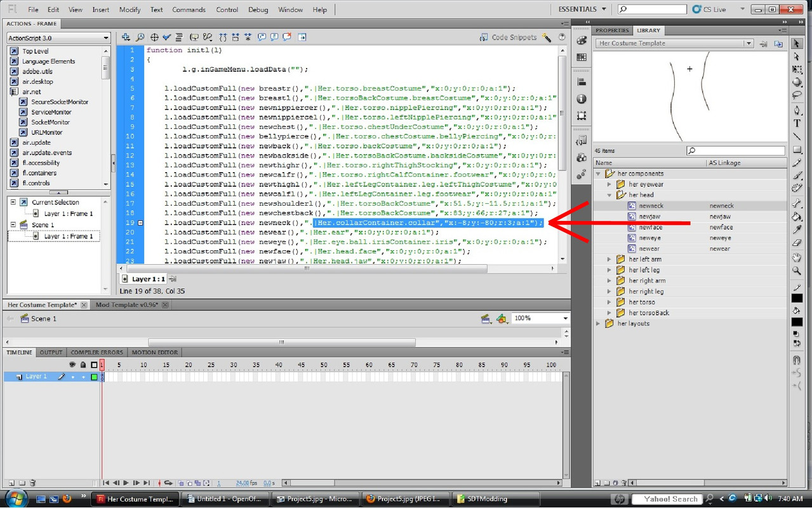Image resolution: width=812 pixels, height=508 pixels.
Task: Select the Text tool in tools panel
Action: (x=797, y=123)
